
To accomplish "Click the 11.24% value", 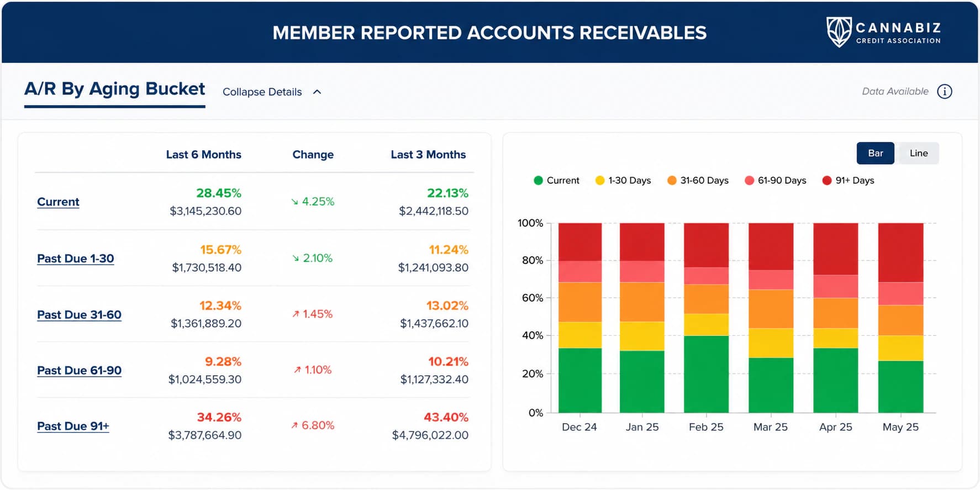I will (449, 250).
